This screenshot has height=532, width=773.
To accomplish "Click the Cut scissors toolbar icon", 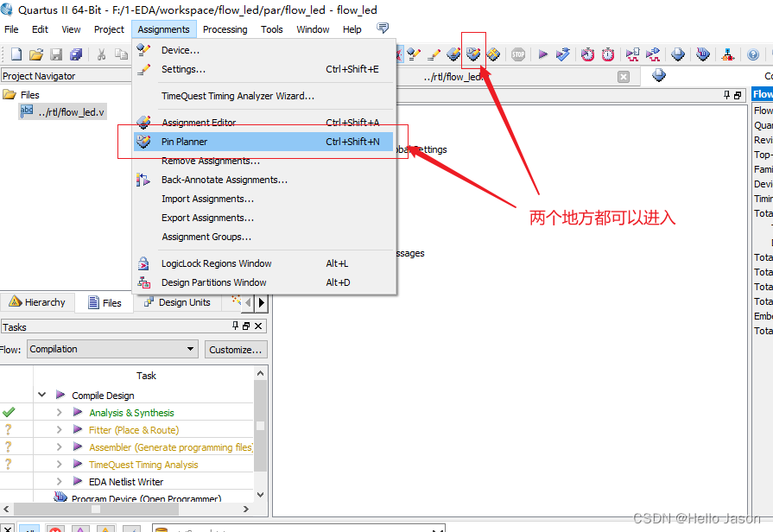I will click(102, 54).
